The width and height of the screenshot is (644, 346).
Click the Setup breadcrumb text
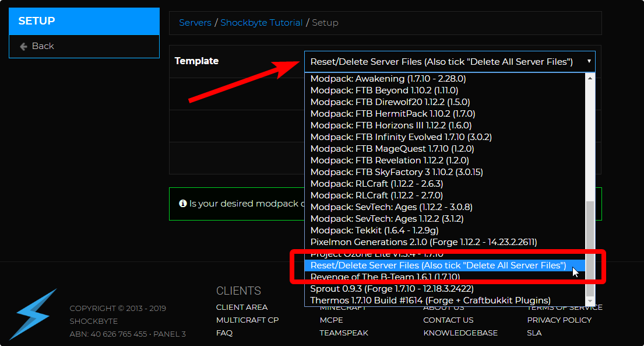coord(325,23)
